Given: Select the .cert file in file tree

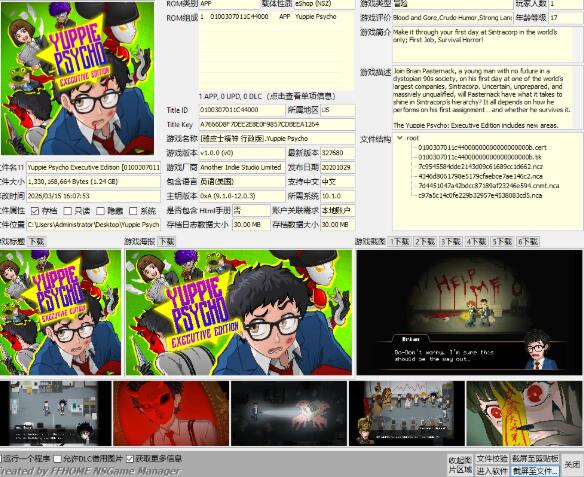Looking at the screenshot, I should (482, 147).
